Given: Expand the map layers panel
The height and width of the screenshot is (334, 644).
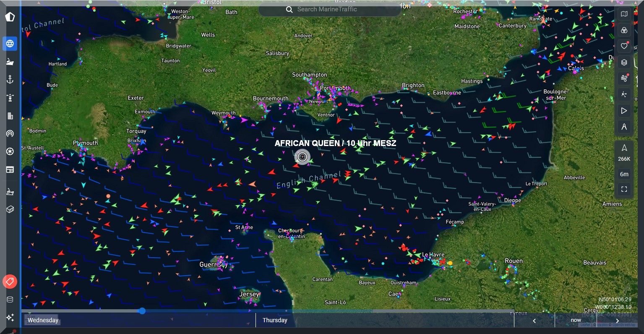Looking at the screenshot, I should pos(624,63).
